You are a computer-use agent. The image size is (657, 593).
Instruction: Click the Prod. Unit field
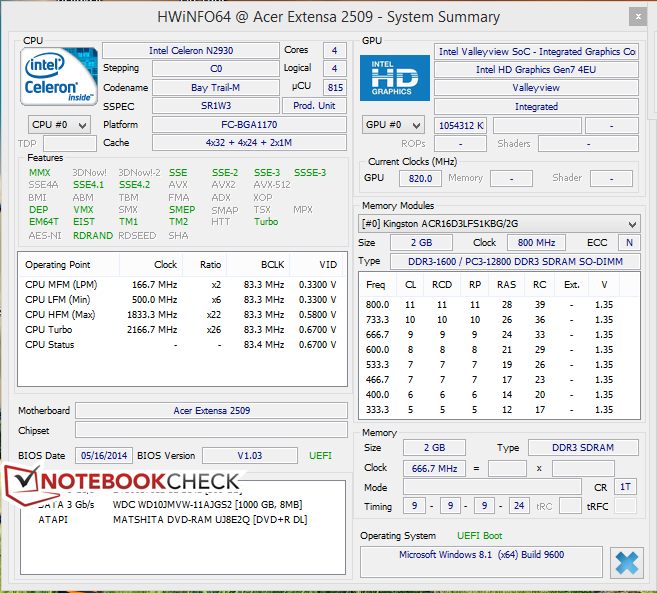314,106
